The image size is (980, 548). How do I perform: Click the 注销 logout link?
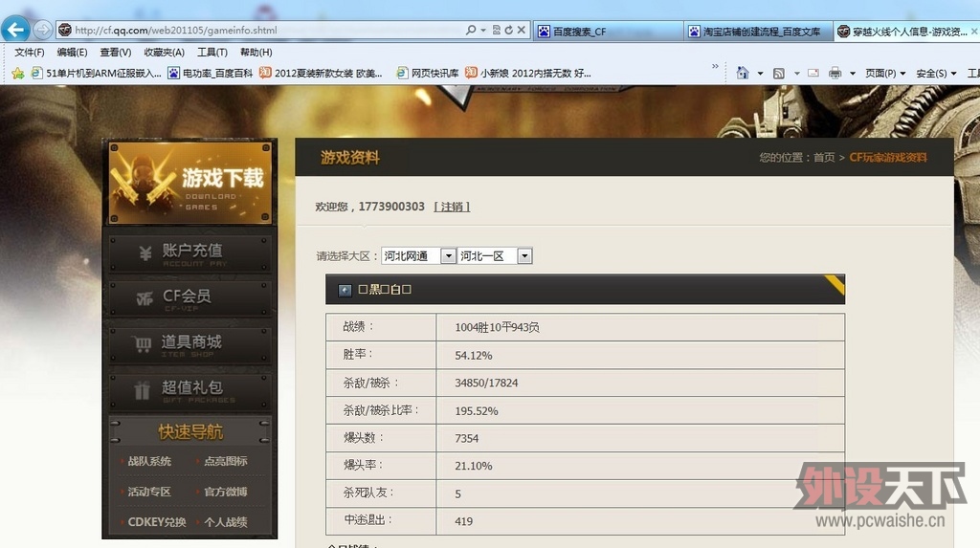(452, 207)
